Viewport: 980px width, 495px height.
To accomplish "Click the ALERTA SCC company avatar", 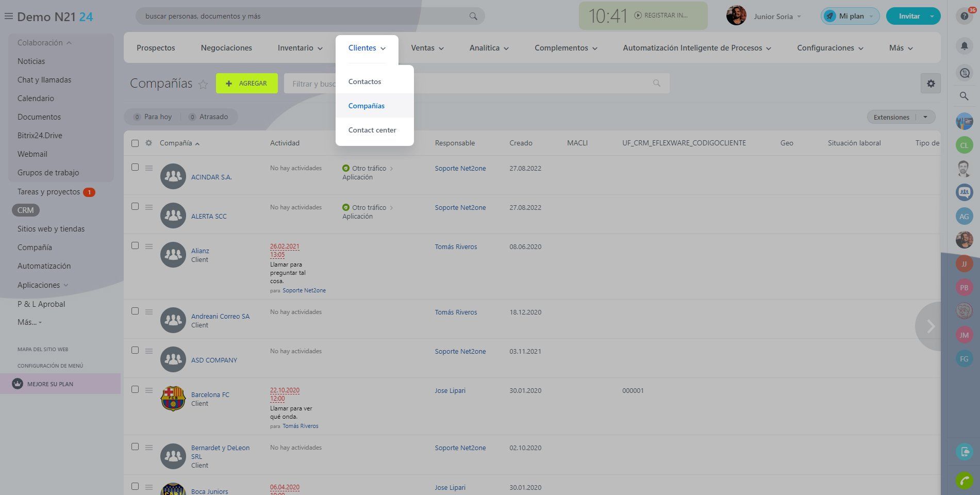I will coord(173,216).
